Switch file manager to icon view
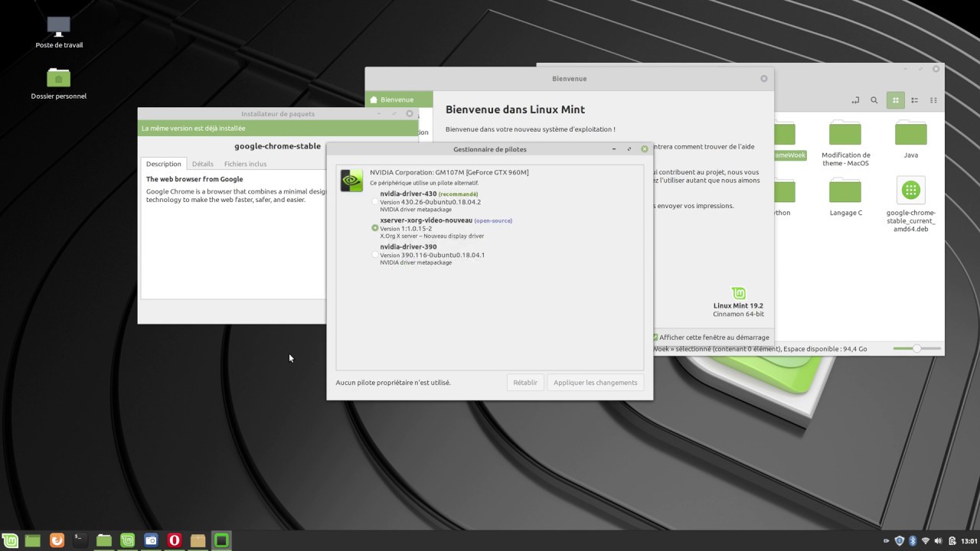Viewport: 980px width, 551px height. [x=895, y=100]
